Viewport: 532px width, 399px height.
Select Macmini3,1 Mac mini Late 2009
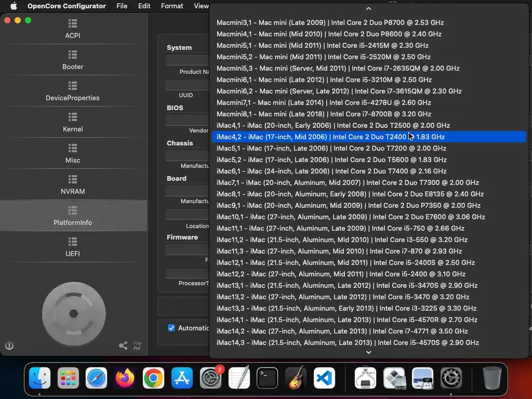pyautogui.click(x=369, y=22)
